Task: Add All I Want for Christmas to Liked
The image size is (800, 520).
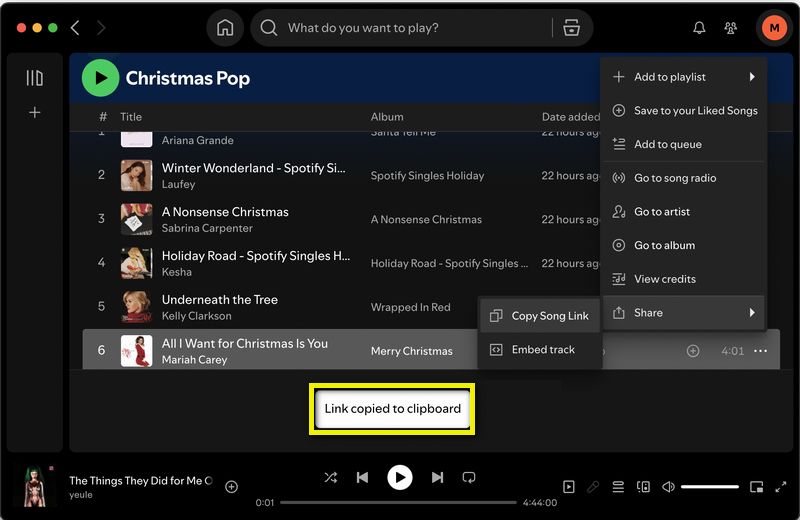Action: (692, 351)
